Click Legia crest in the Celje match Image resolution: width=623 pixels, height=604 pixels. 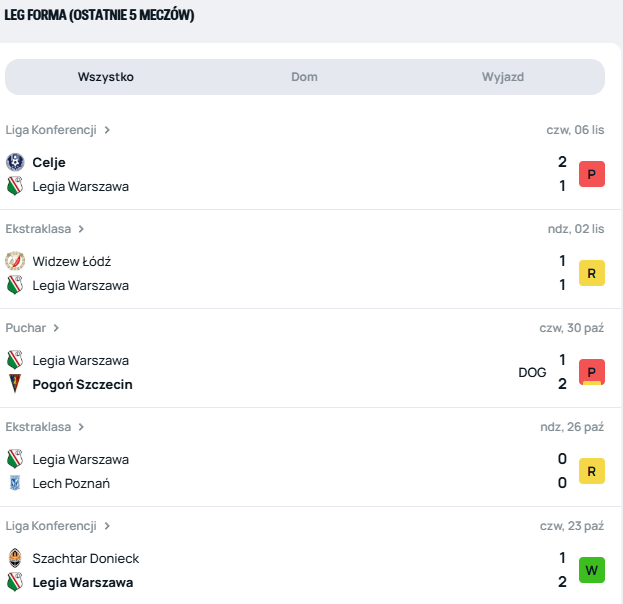pos(15,186)
